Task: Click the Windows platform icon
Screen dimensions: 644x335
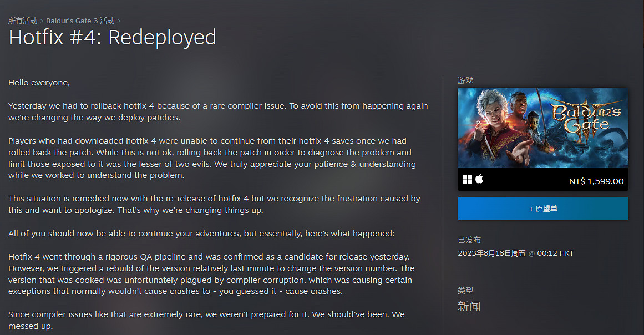Action: [x=467, y=179]
